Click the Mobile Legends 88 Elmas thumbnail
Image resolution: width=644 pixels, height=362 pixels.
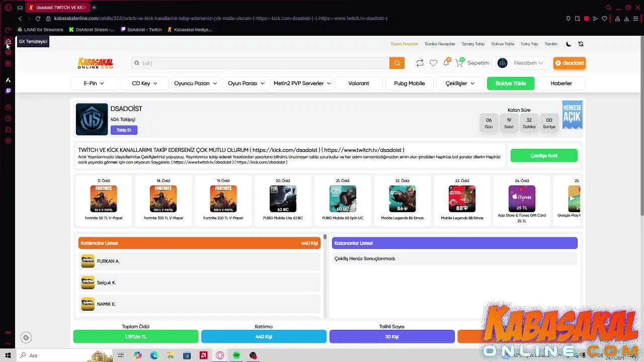pos(462,199)
